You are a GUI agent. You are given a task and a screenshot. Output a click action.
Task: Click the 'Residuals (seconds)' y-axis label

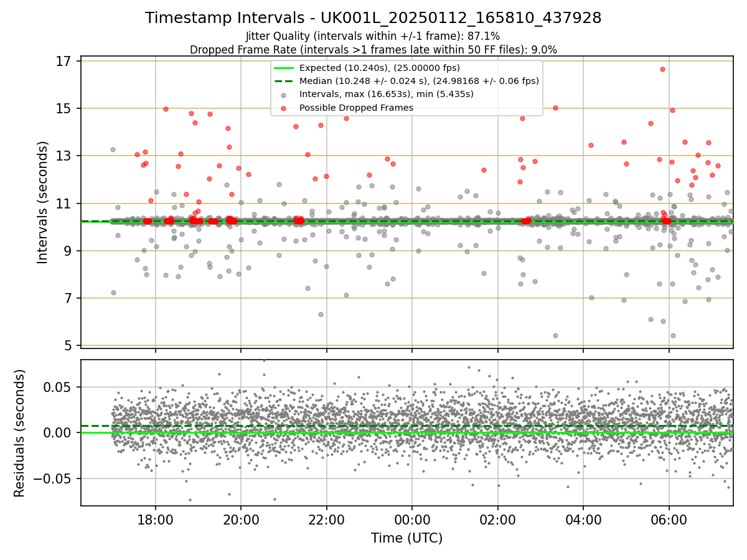pyautogui.click(x=19, y=433)
